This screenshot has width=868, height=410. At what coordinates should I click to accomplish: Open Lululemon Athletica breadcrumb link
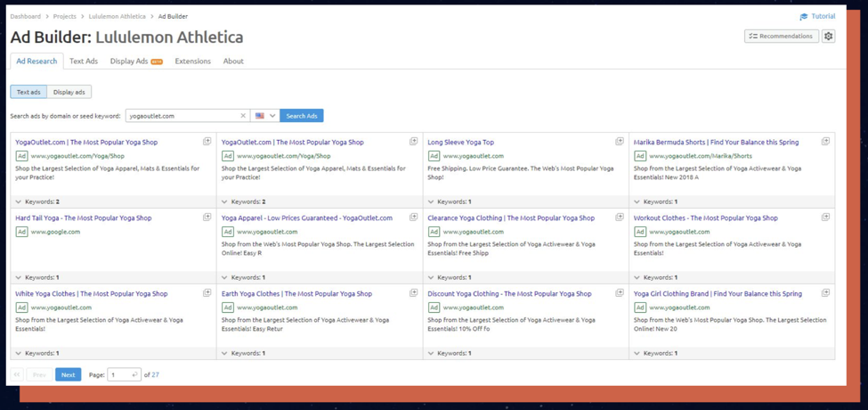pyautogui.click(x=118, y=17)
